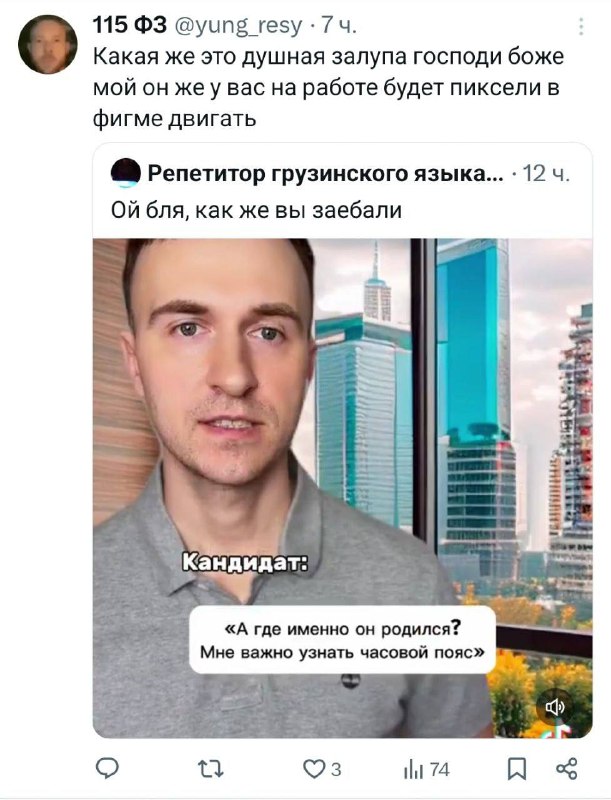Click the reply speech bubble icon

[x=108, y=768]
